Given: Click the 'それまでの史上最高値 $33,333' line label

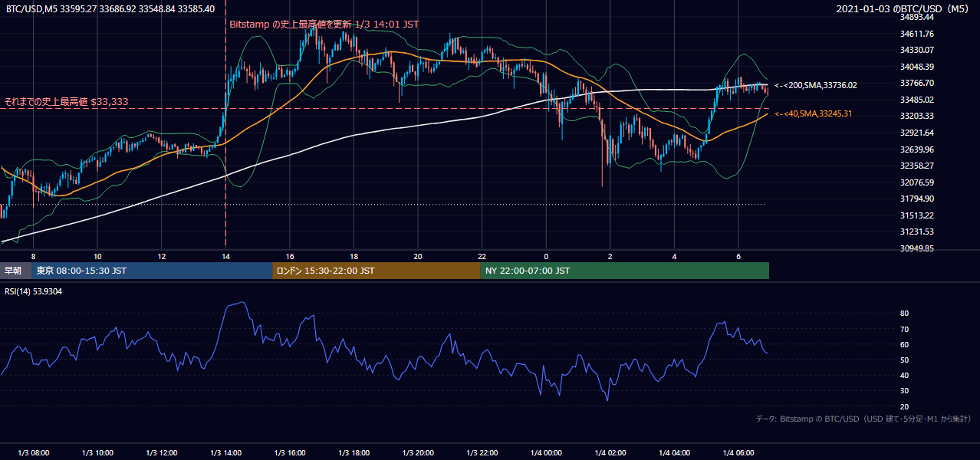Looking at the screenshot, I should [x=66, y=101].
